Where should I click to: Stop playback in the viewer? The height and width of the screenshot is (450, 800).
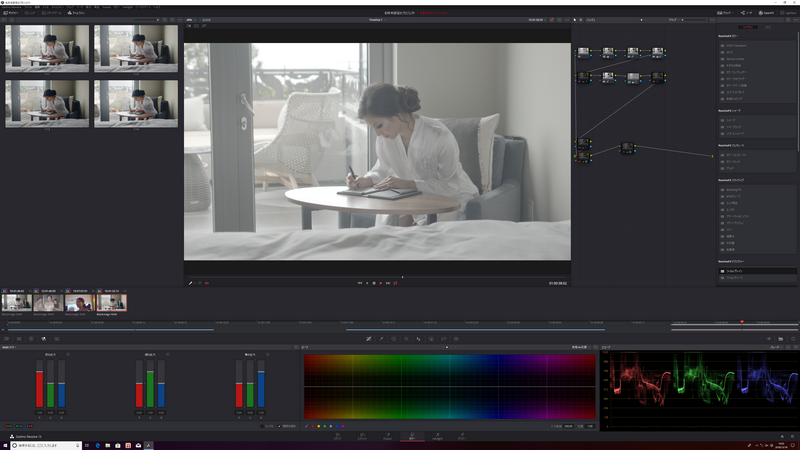point(374,283)
